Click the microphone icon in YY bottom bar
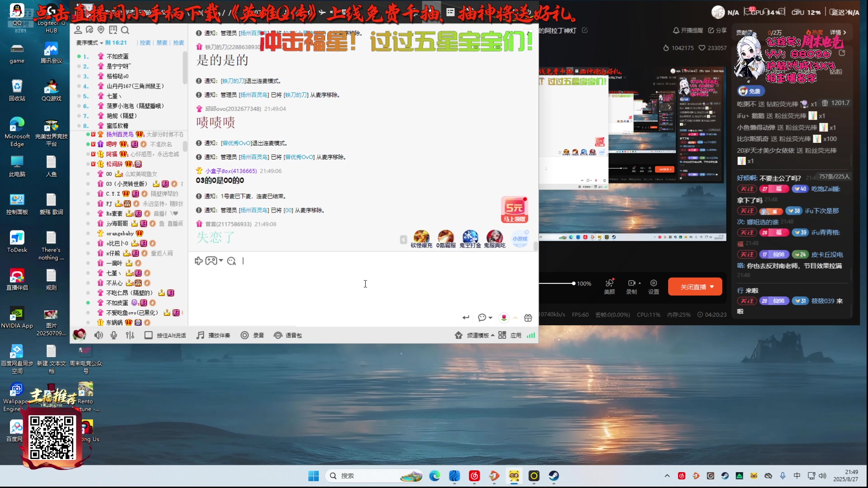The height and width of the screenshot is (488, 868). pyautogui.click(x=114, y=335)
